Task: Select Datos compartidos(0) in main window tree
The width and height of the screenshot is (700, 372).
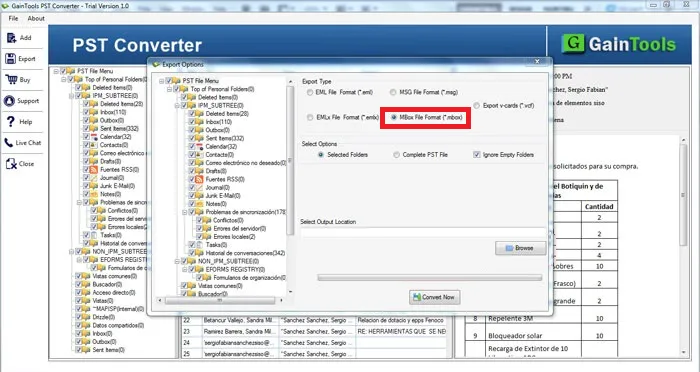Action: pos(118,325)
